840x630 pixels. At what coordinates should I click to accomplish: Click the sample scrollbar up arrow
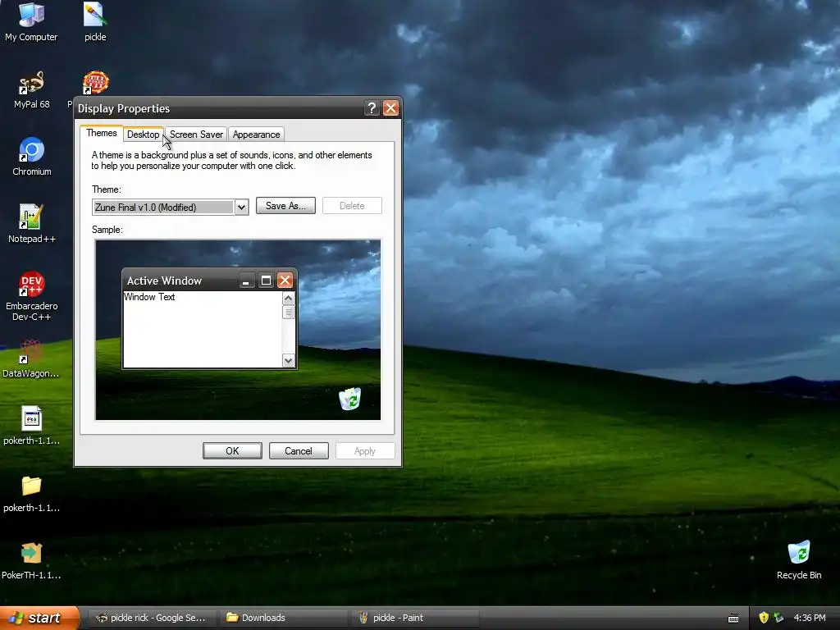pos(288,299)
